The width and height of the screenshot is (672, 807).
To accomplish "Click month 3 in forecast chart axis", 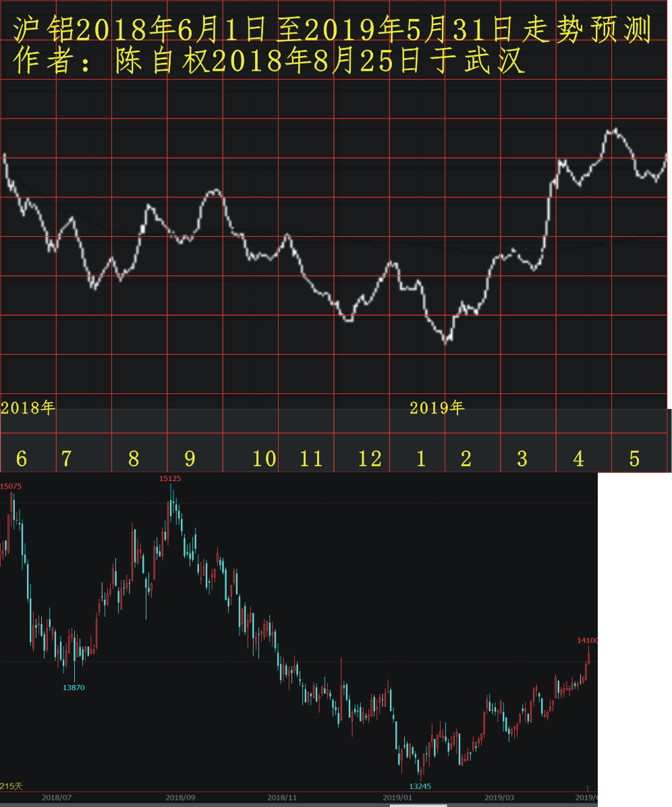I will click(522, 459).
